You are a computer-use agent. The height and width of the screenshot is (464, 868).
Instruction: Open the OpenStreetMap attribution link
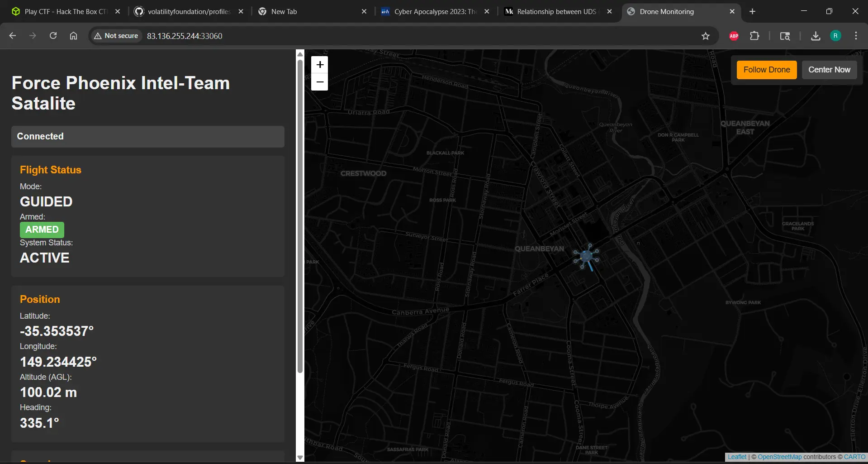(x=779, y=457)
